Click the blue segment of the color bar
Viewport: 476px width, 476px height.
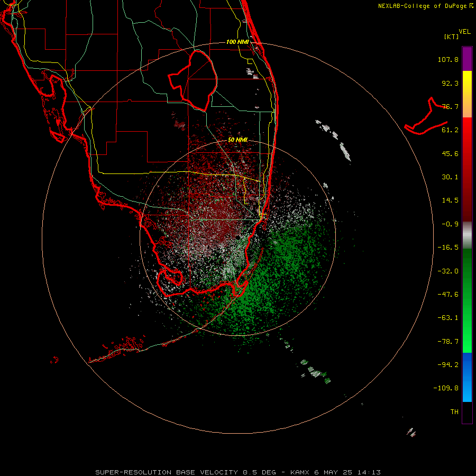point(467,377)
